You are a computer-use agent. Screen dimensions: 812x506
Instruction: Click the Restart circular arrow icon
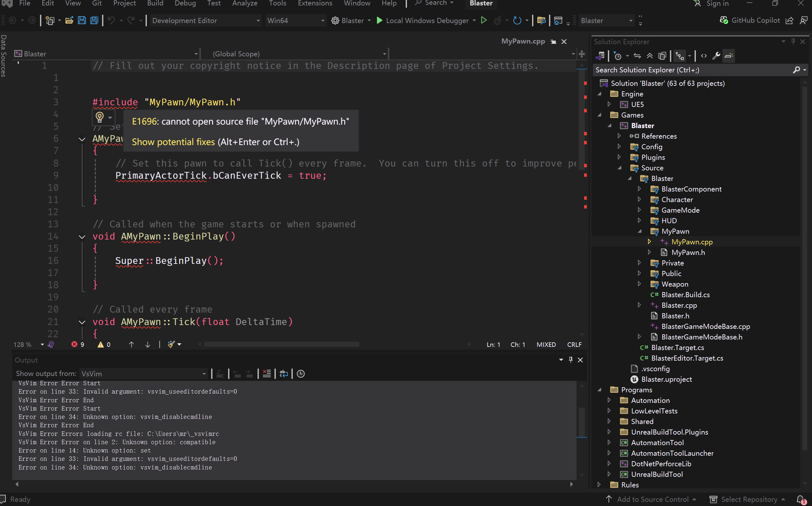[x=517, y=20]
